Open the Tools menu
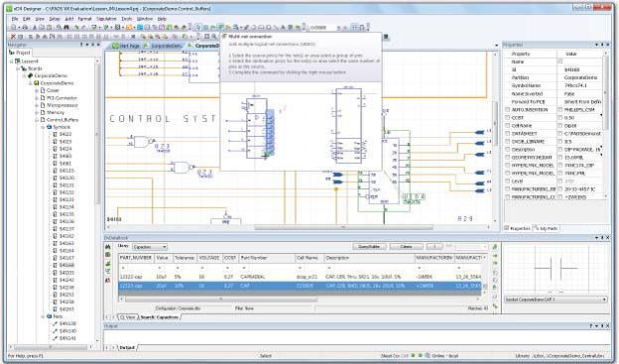Screen dimensions: 619x364 (126, 19)
